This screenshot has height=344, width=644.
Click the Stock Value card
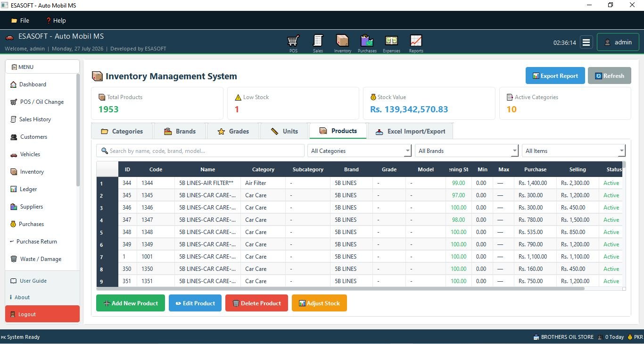tap(429, 103)
